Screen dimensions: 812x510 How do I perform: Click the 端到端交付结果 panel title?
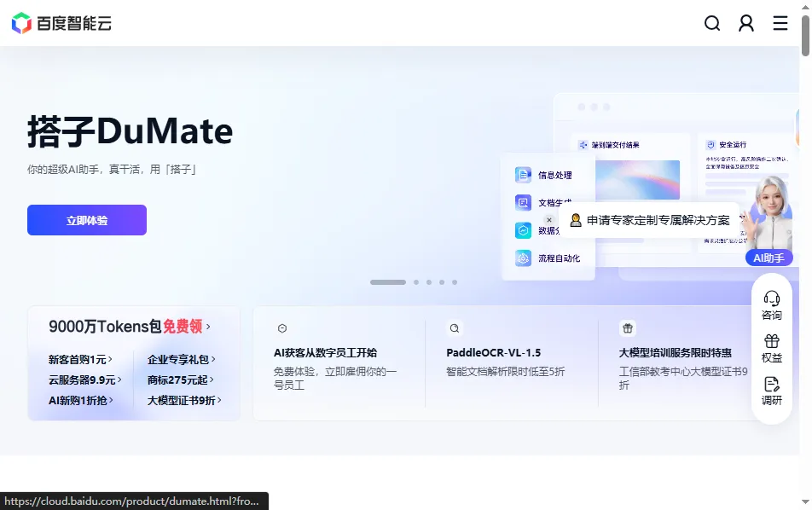coord(615,145)
